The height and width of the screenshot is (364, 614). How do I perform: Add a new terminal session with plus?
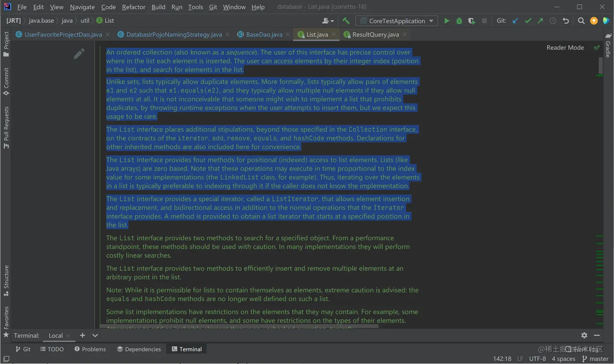coord(82,335)
